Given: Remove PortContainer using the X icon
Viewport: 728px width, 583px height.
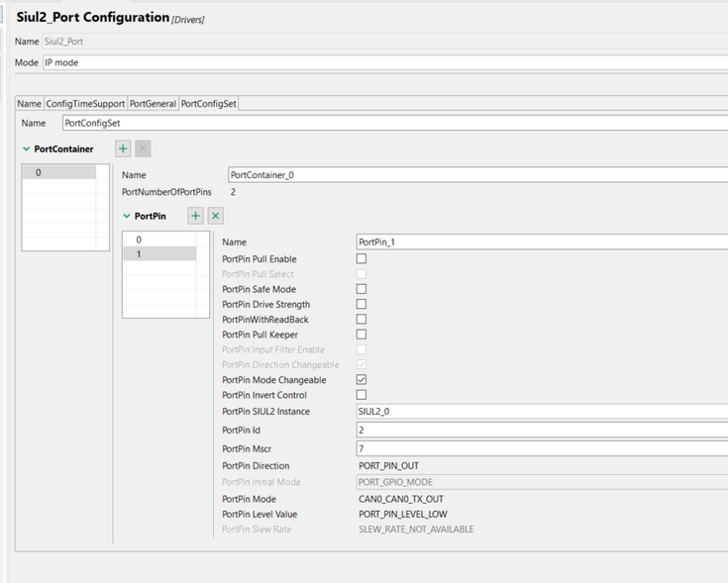Looking at the screenshot, I should (143, 148).
